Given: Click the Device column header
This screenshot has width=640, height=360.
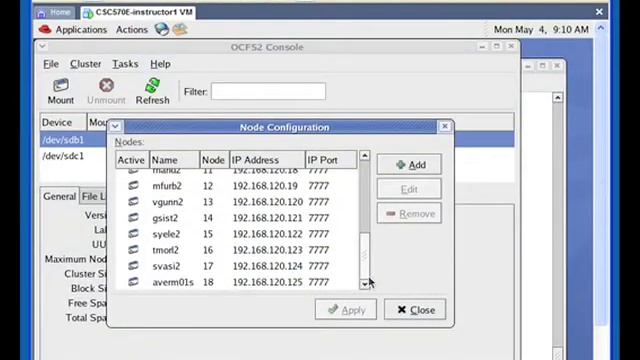Looking at the screenshot, I should point(63,122).
